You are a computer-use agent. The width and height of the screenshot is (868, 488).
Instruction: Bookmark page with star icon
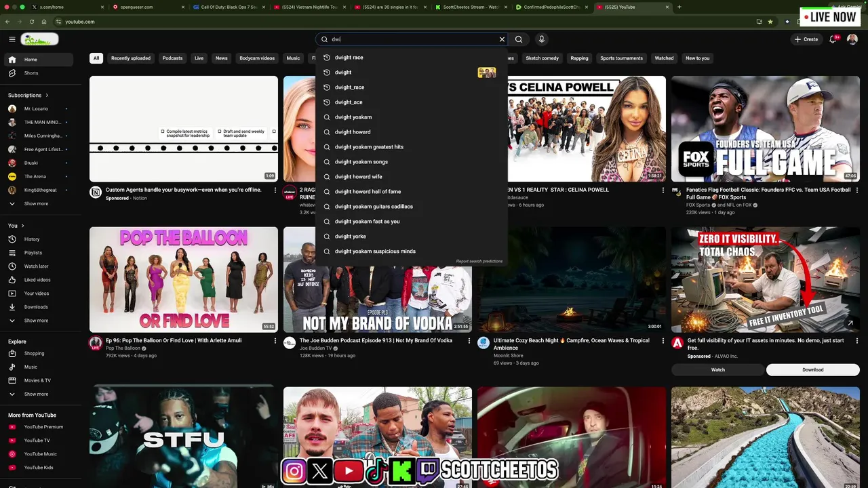coord(770,22)
